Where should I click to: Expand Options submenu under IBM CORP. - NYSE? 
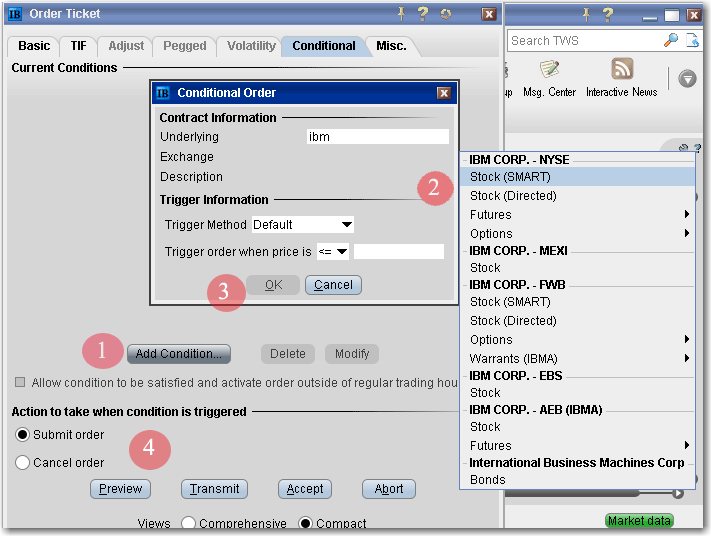point(577,234)
